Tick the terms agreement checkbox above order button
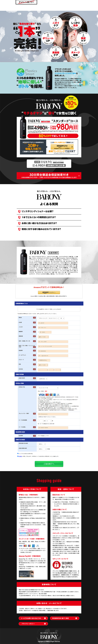This screenshot has height=644, width=98. point(18,456)
